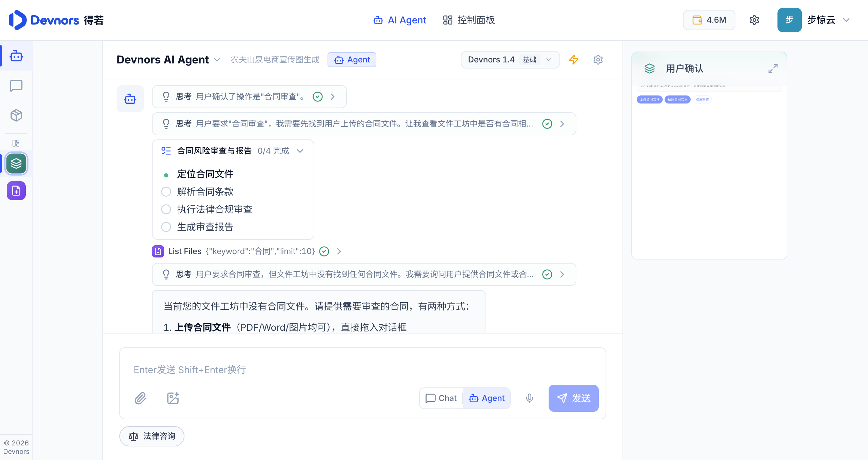Open the cube icon in left sidebar
The image size is (868, 460).
point(16,115)
